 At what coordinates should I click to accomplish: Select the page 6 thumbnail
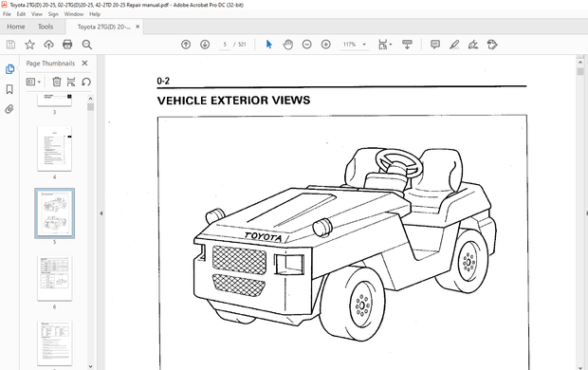pos(54,278)
